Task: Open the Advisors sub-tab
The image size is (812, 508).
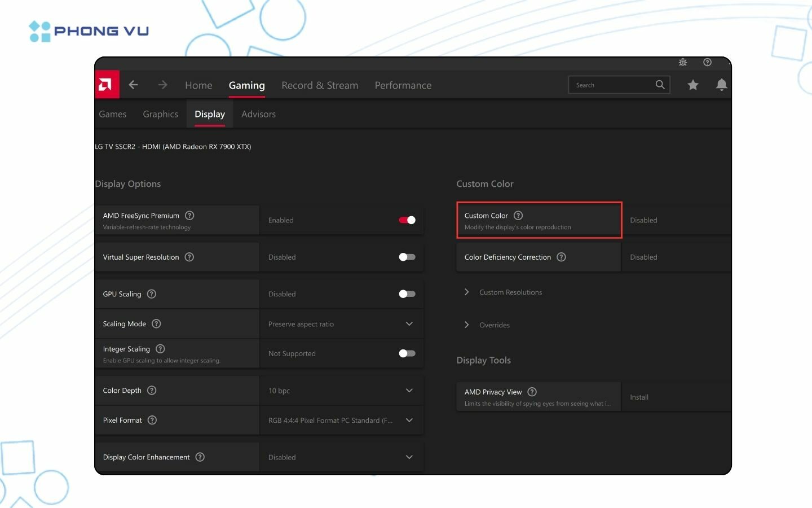Action: [x=258, y=114]
